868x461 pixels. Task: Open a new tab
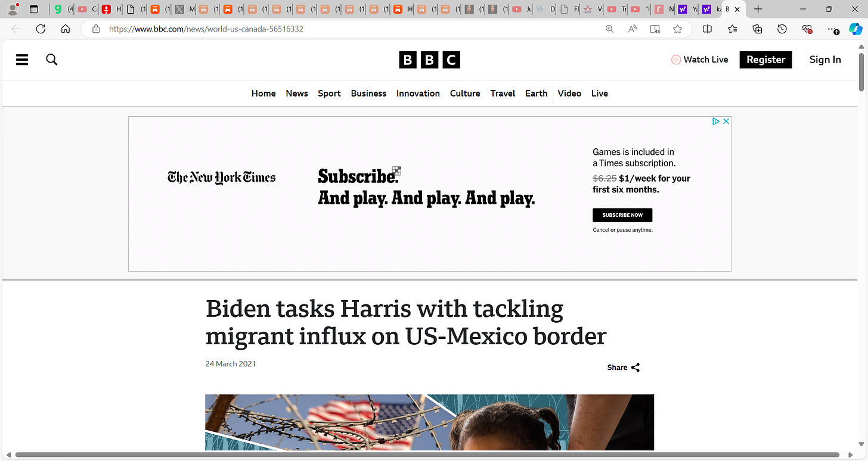(758, 9)
